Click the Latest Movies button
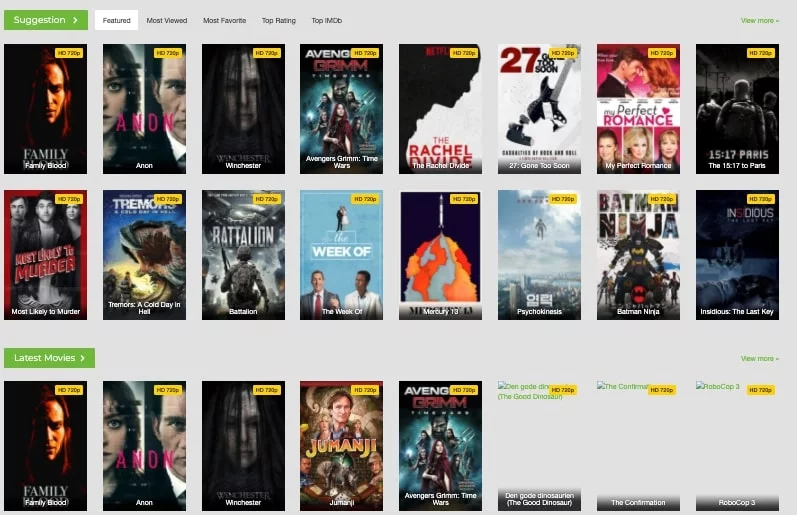 click(49, 358)
